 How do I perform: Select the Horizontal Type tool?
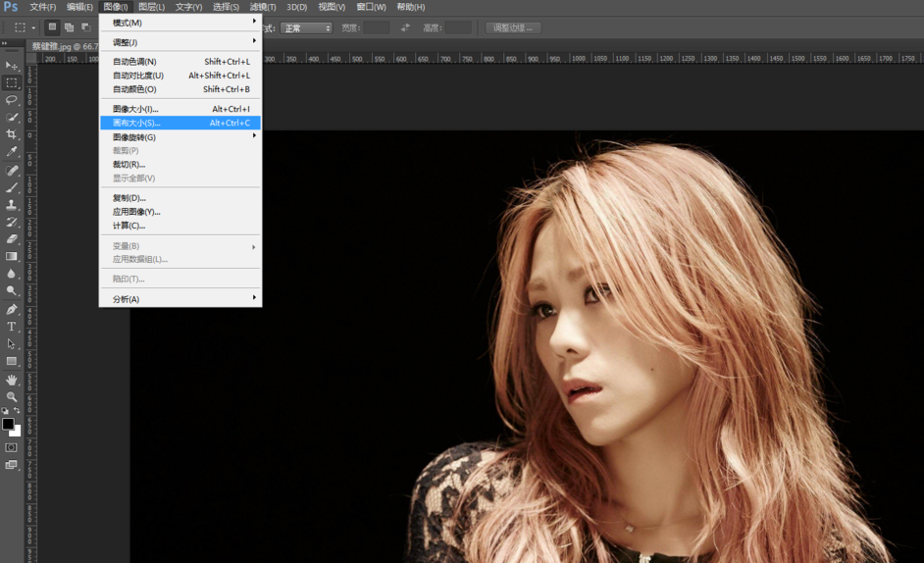(12, 327)
